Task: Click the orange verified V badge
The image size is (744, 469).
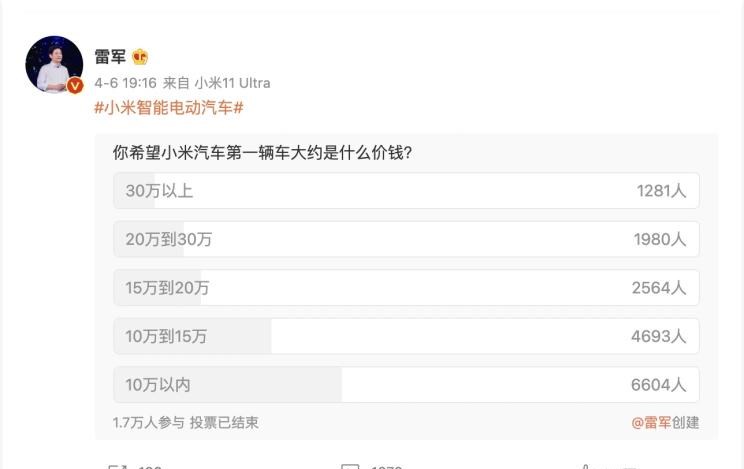Action: [x=75, y=86]
